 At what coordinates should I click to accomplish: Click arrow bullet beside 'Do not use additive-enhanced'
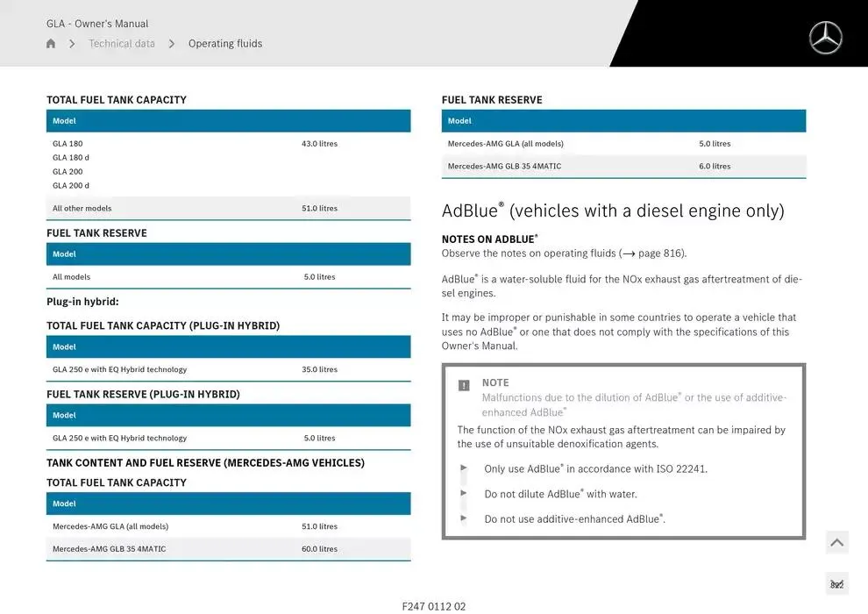[464, 518]
